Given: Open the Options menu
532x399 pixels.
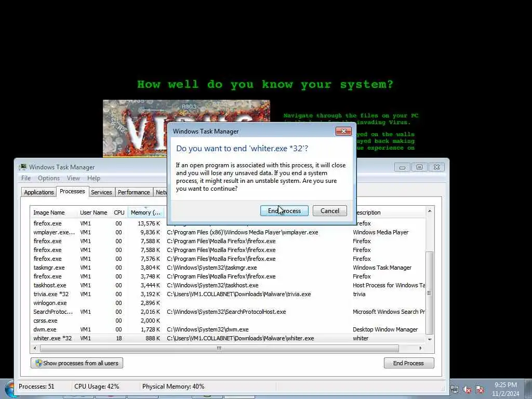Looking at the screenshot, I should point(49,178).
